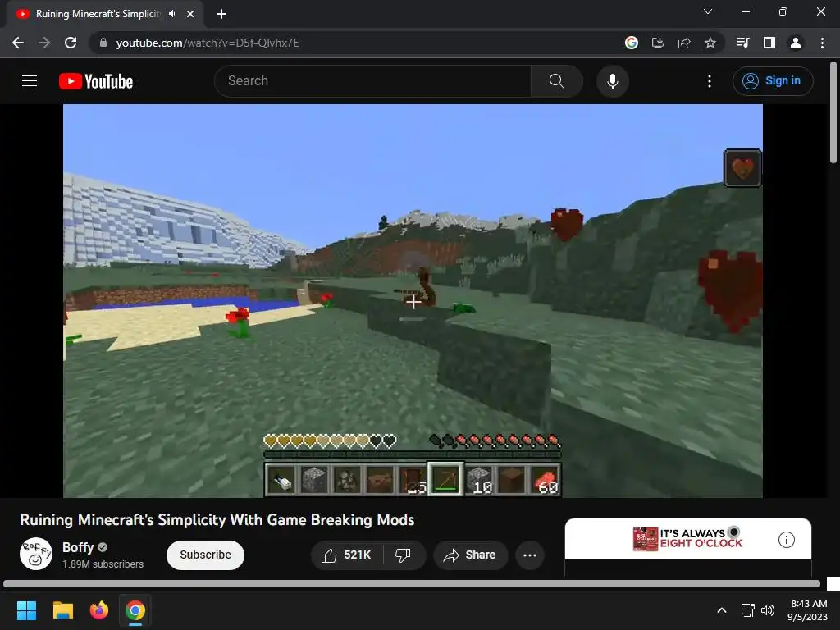Mute tab via speaker icon on tab
Viewport: 840px width, 630px height.
pos(172,14)
